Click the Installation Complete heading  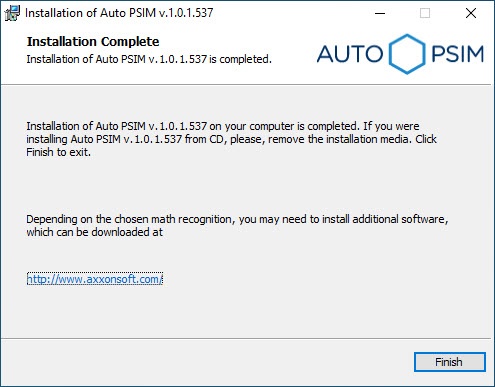click(93, 42)
